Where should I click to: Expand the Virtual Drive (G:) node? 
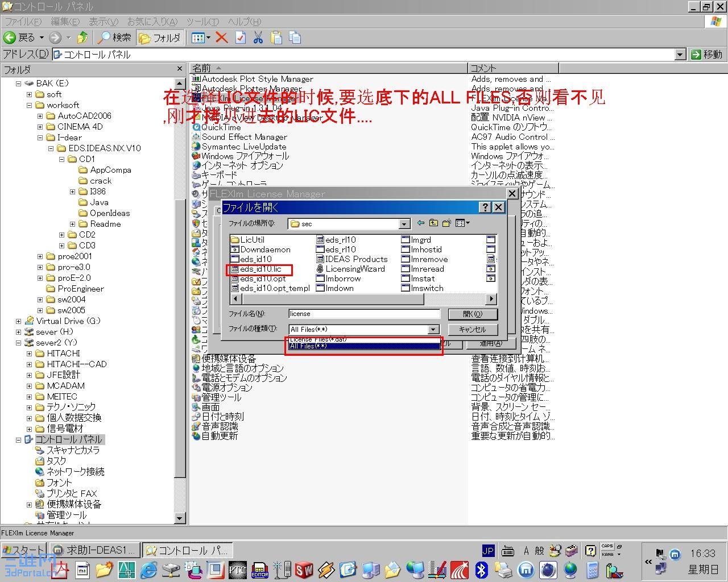18,321
